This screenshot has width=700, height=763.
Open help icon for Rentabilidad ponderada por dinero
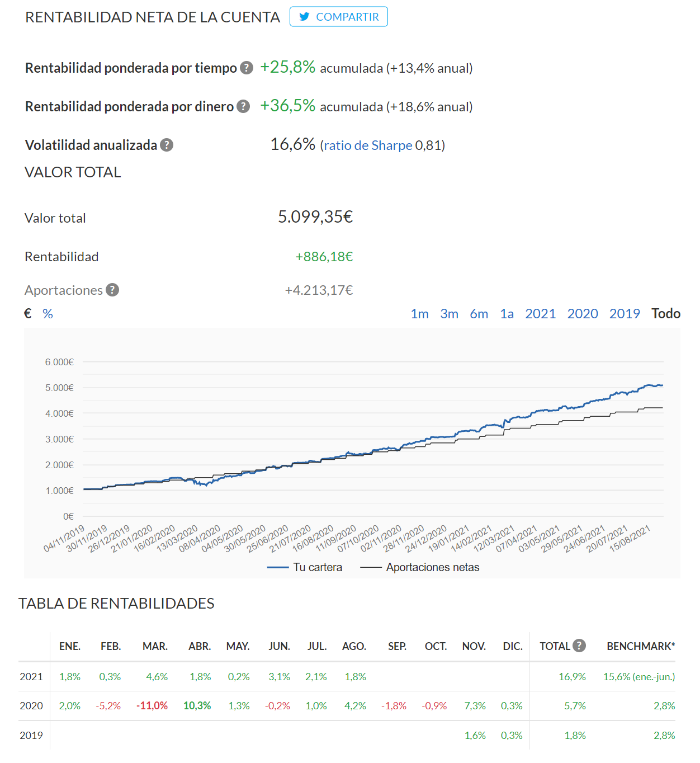pos(243,106)
